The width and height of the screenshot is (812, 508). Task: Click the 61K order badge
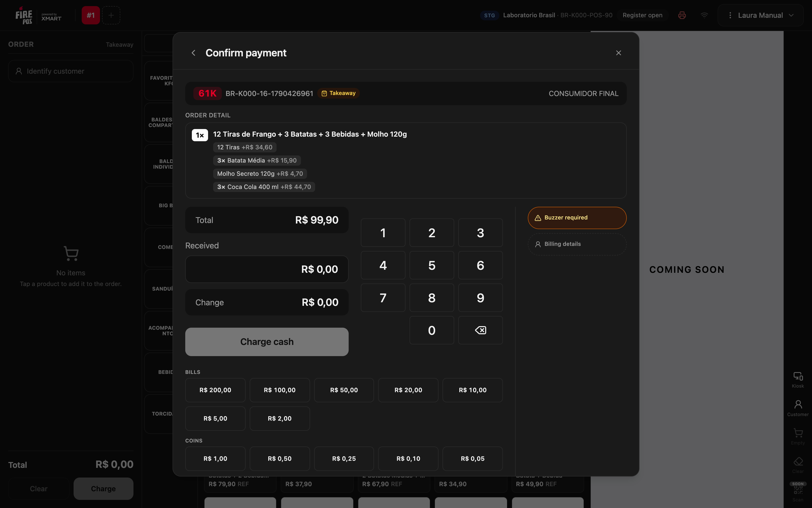[x=207, y=93]
